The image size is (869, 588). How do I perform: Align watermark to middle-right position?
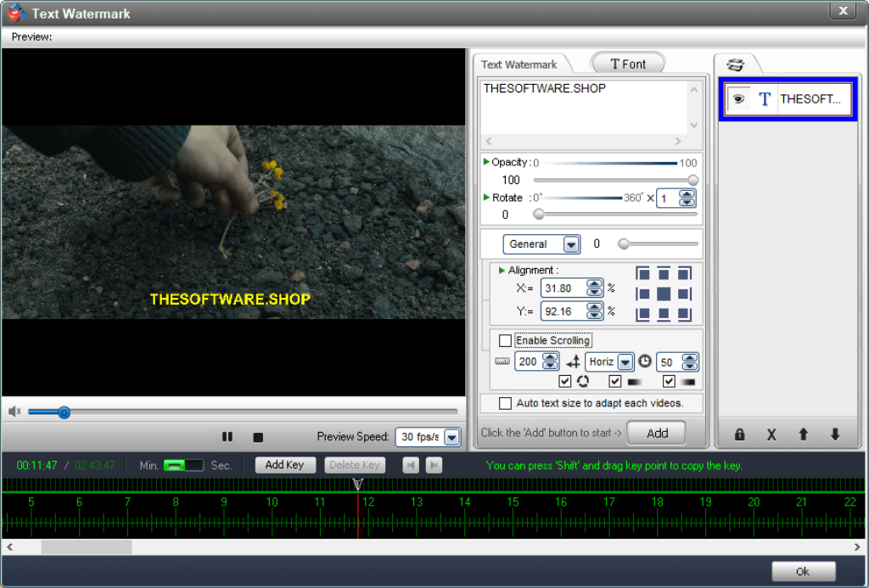[x=685, y=294]
